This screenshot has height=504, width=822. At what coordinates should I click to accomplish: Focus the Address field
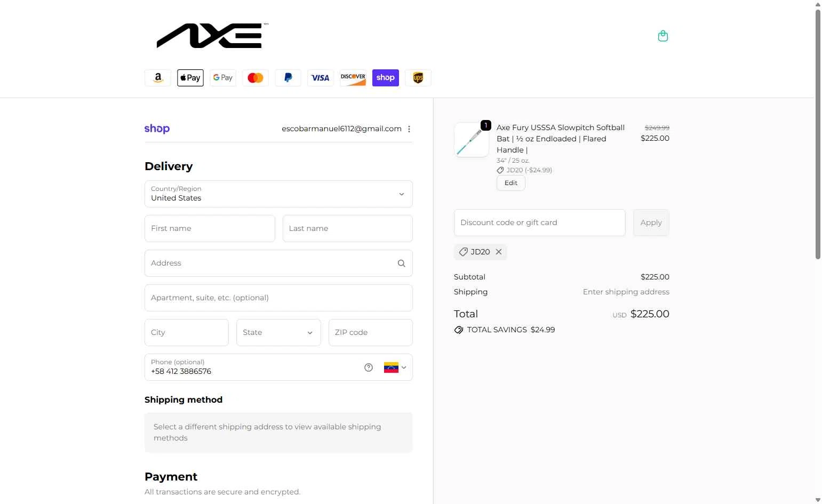(278, 263)
